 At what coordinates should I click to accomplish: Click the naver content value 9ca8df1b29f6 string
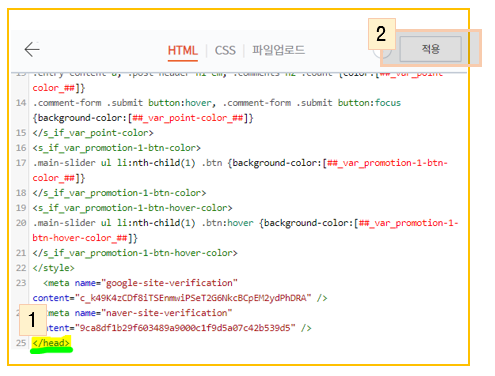(x=185, y=328)
